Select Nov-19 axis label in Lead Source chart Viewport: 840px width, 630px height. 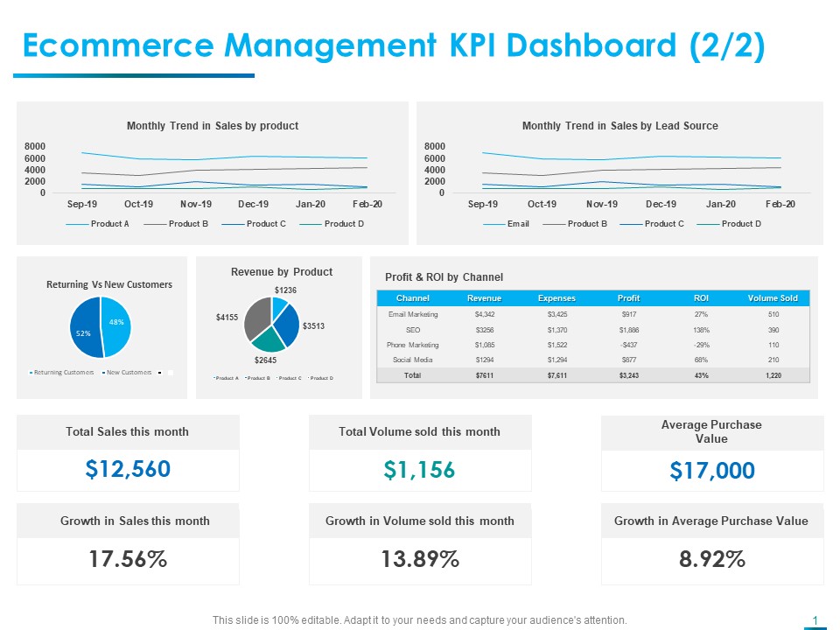click(602, 204)
